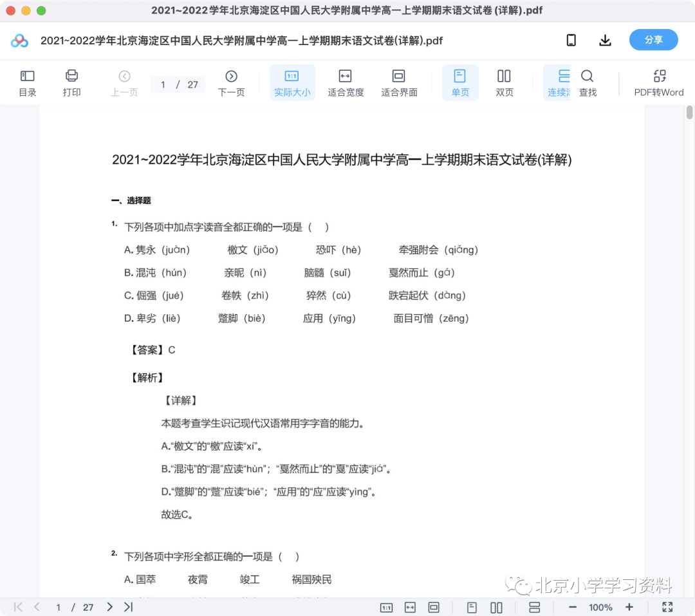Print the document with 打印
Screen dimensions: 695x616
(71, 83)
